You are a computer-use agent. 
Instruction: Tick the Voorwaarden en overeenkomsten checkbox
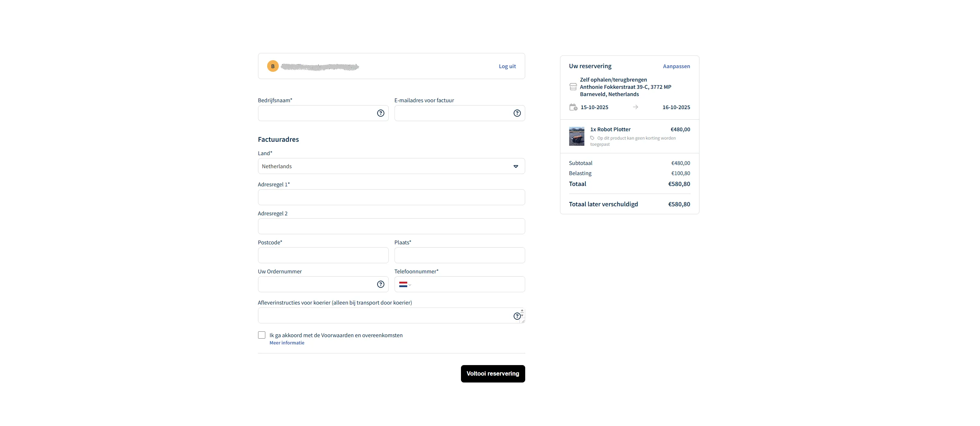pyautogui.click(x=262, y=335)
